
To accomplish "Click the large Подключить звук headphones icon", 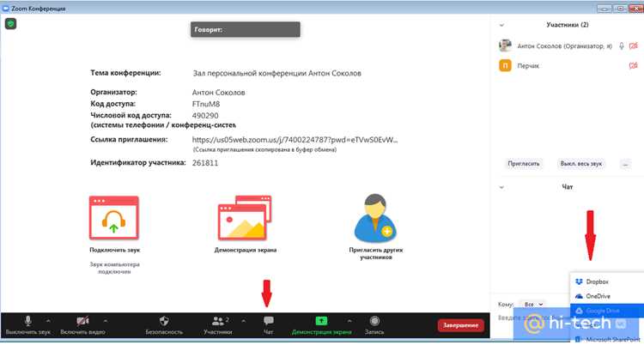I will [x=113, y=218].
